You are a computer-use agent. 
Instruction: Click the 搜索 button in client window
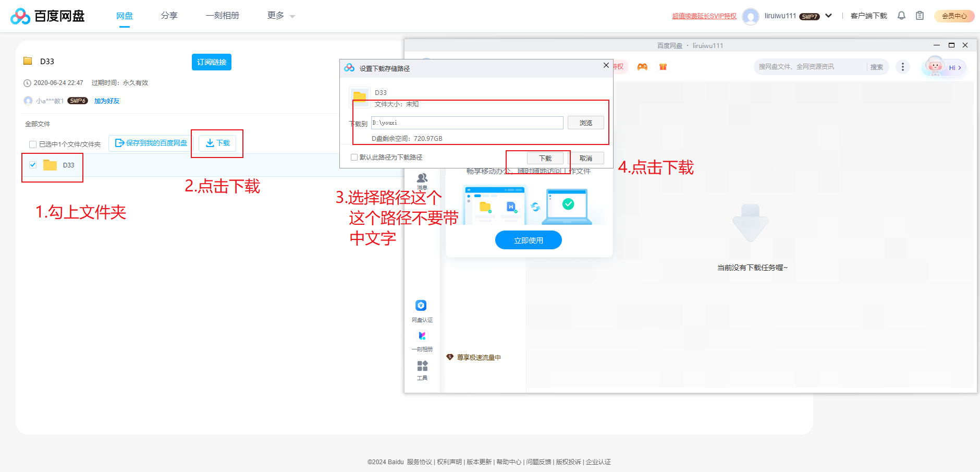[877, 67]
